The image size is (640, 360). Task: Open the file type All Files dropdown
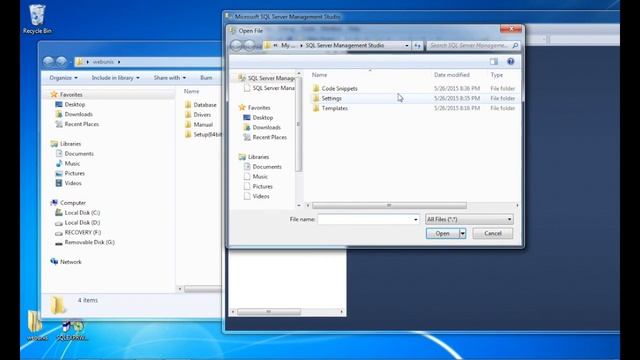[469, 219]
